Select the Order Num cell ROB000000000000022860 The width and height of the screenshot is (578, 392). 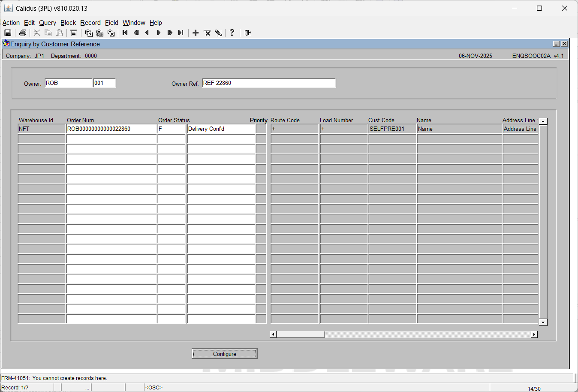(111, 129)
